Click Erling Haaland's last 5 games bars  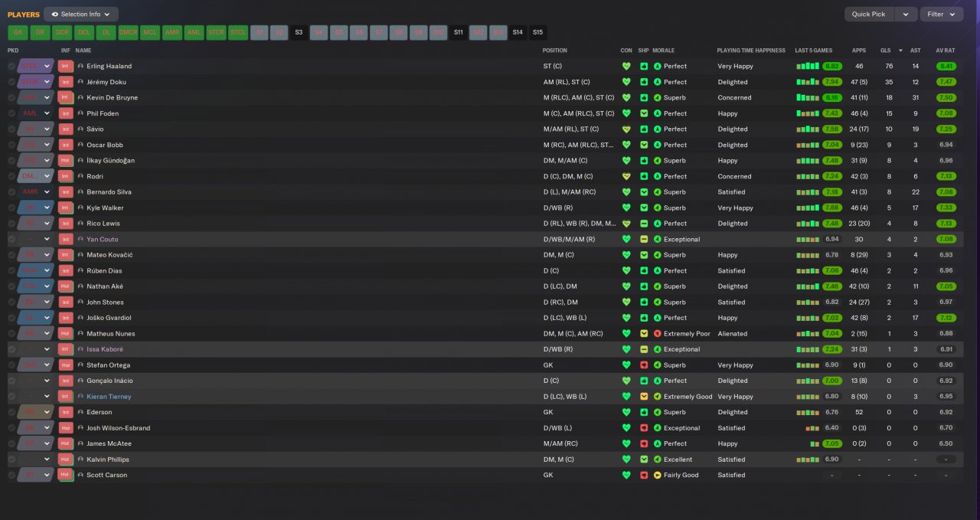pyautogui.click(x=808, y=67)
